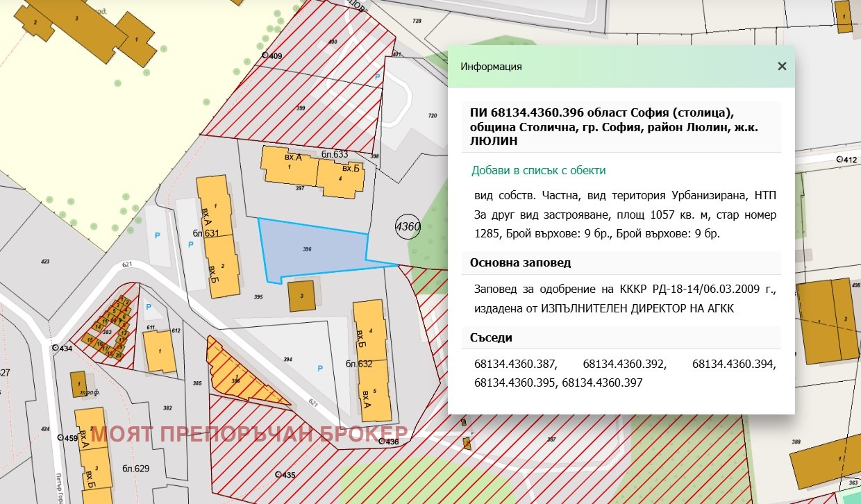Viewport: 861px width, 504px height.
Task: Click geodetic marker 436 below бл.632
Action: click(x=383, y=440)
